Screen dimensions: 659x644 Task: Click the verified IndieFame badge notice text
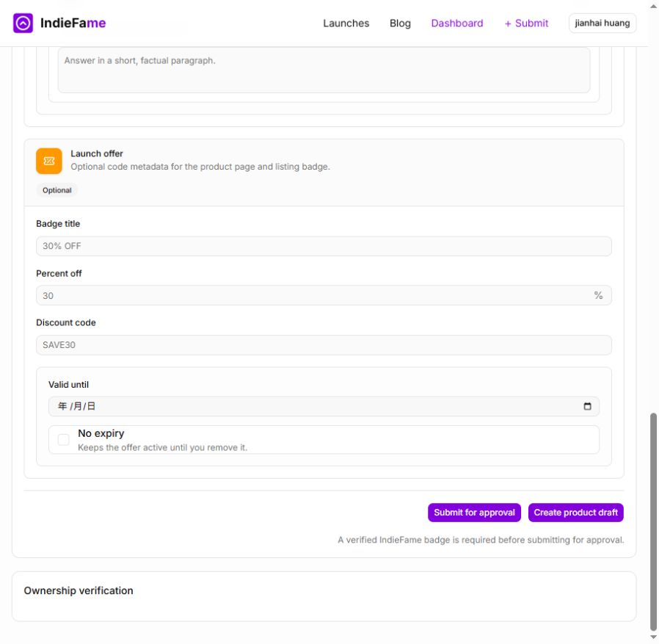(481, 540)
